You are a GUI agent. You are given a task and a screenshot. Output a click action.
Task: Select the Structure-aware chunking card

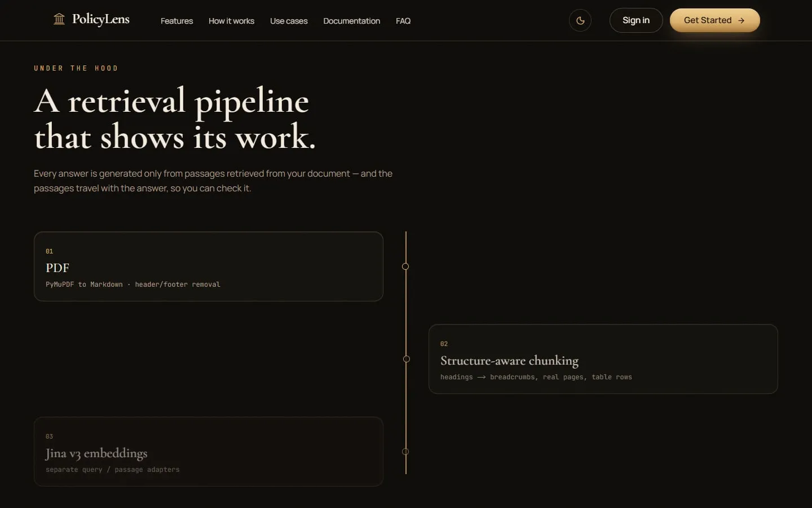pos(603,359)
